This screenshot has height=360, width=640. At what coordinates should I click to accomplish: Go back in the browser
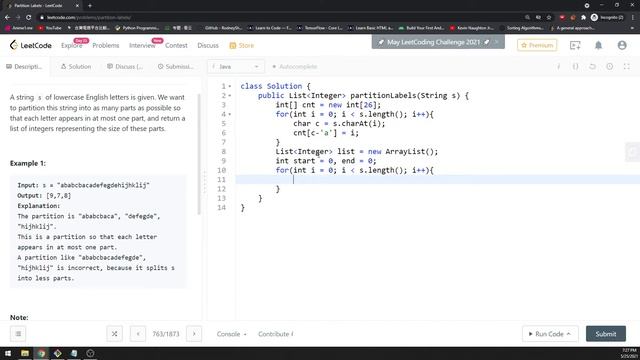tap(7, 18)
